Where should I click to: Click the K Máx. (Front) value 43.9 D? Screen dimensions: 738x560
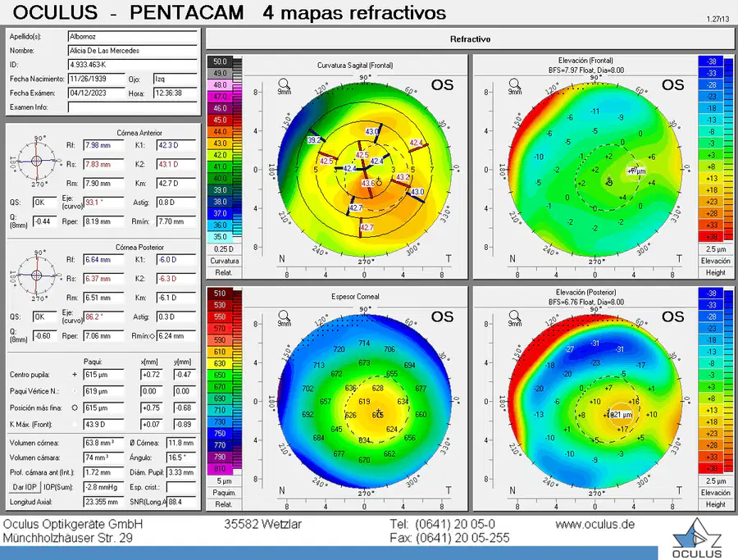tap(103, 424)
